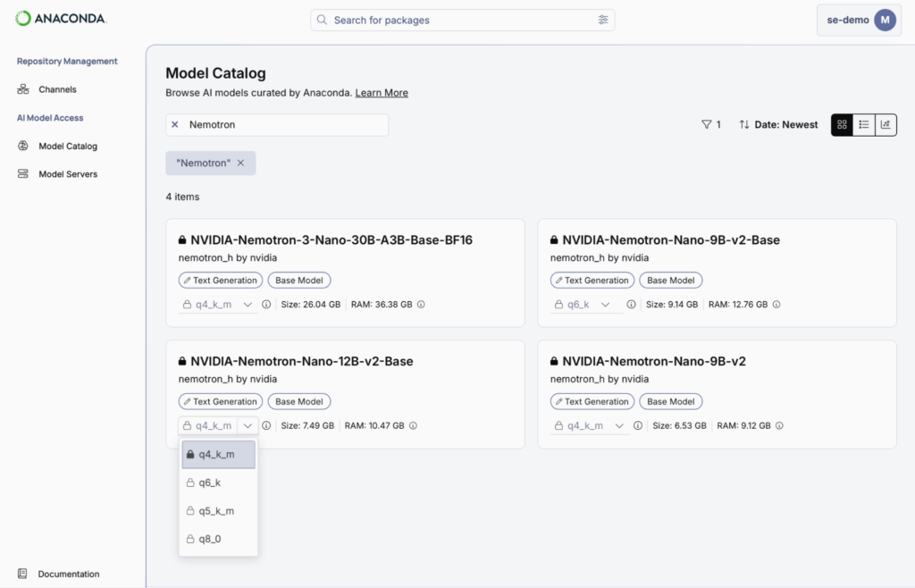This screenshot has height=588, width=915.
Task: Clear the Nemotron search text
Action: [175, 125]
